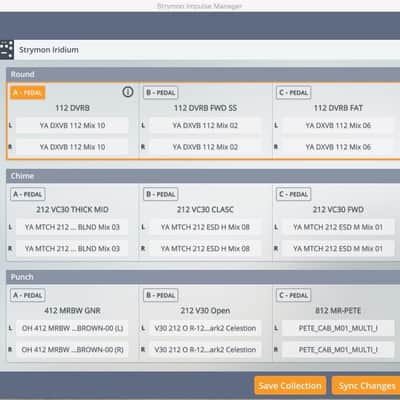
Task: Select the Punch section header
Action: pyautogui.click(x=203, y=277)
